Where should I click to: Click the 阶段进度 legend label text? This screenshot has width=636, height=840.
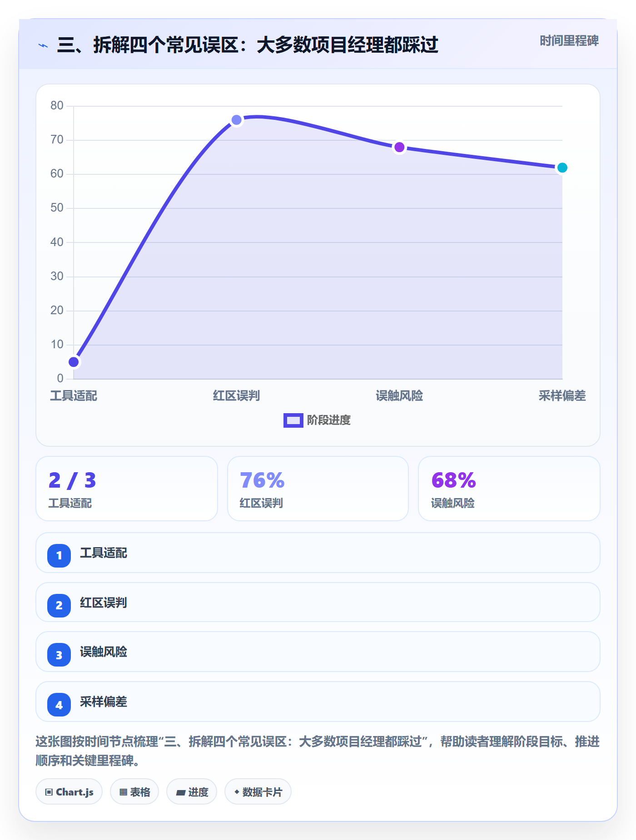[329, 420]
